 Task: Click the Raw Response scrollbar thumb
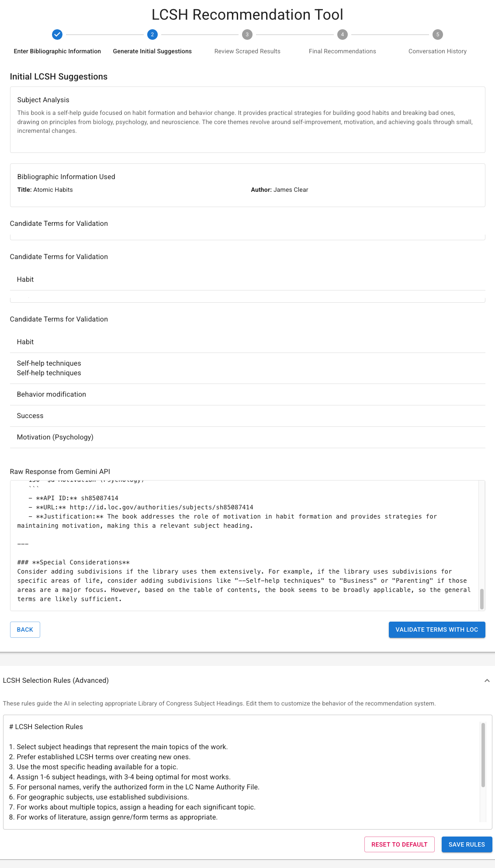(482, 598)
